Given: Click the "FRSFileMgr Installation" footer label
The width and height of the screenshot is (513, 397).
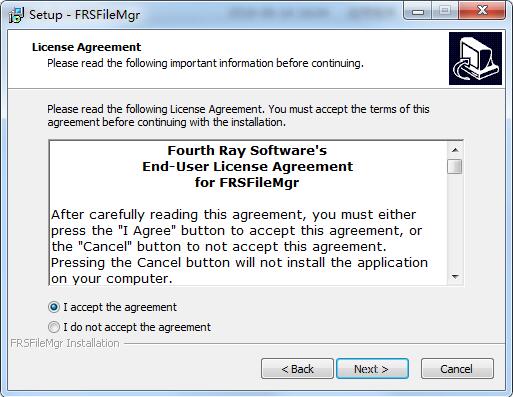Looking at the screenshot, I should [x=65, y=343].
